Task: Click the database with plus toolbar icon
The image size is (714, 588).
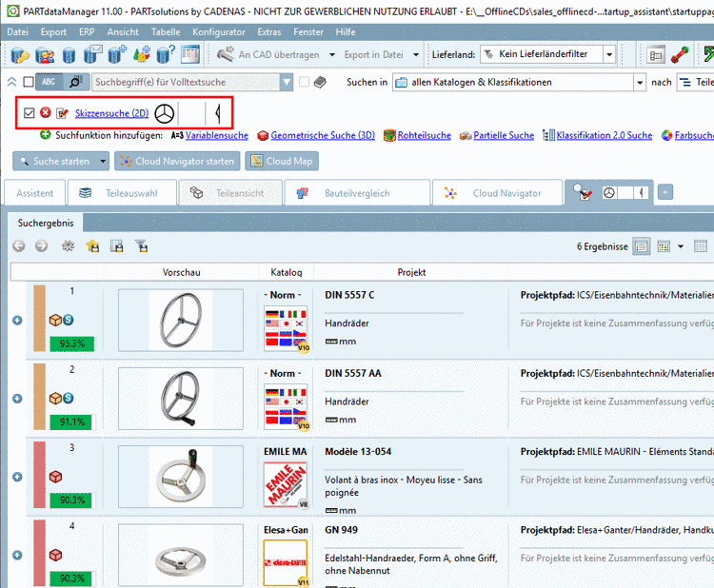Action: (x=117, y=54)
